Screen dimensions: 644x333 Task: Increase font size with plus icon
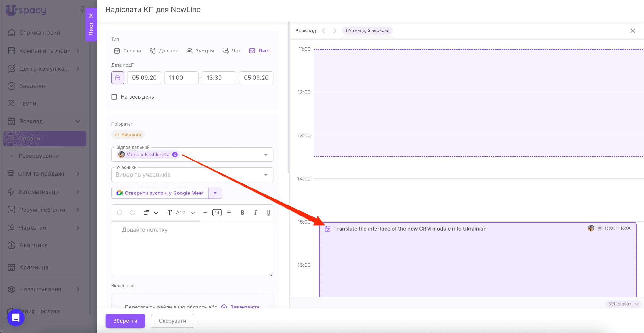[x=229, y=213]
